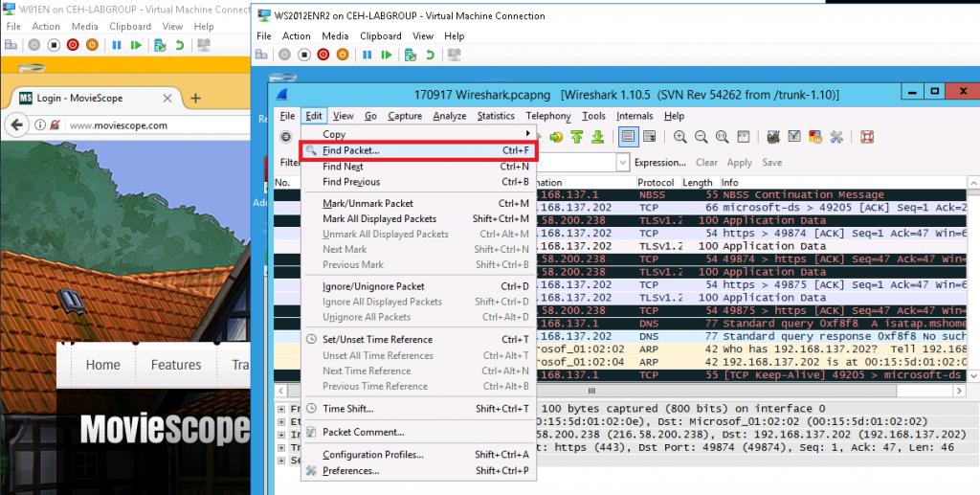The image size is (980, 495).
Task: Select Find Next in Edit menu
Action: click(417, 167)
